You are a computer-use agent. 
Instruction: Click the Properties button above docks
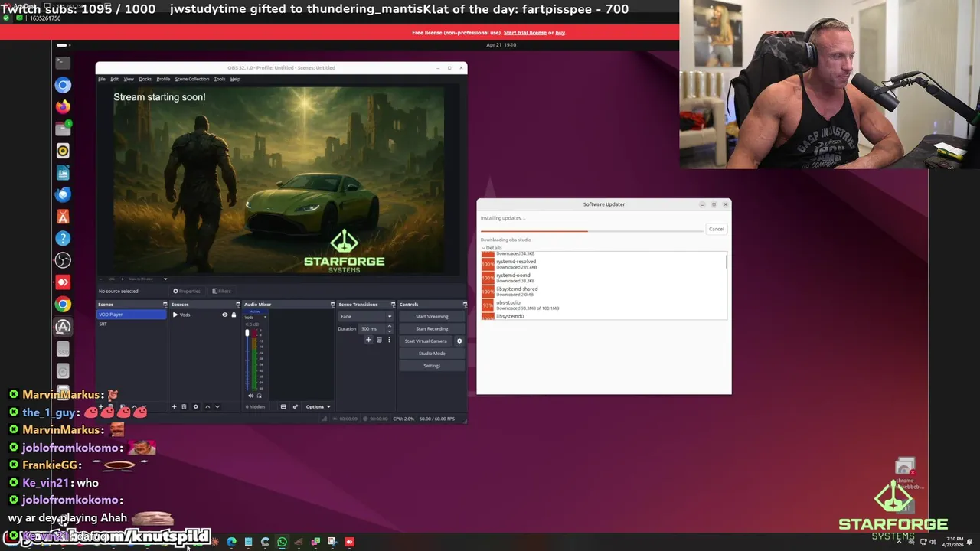click(x=187, y=291)
